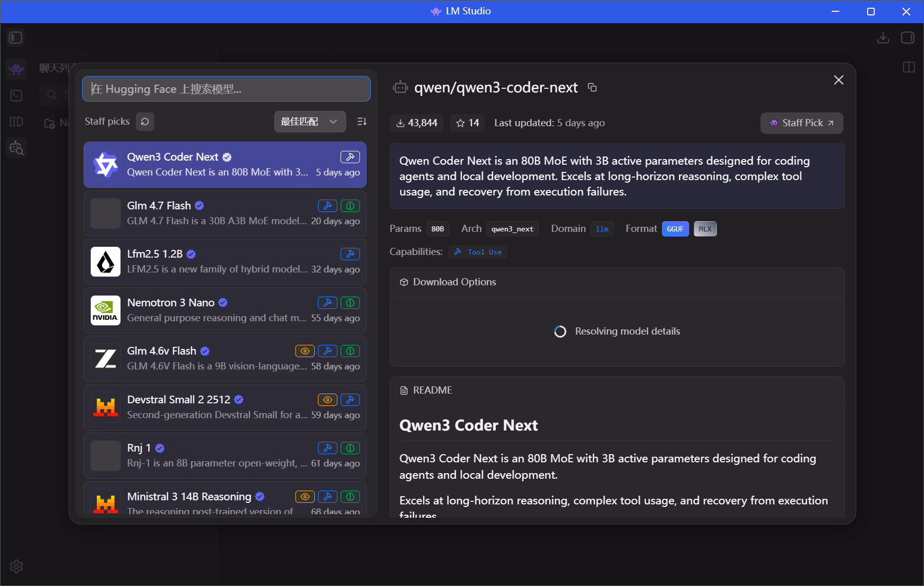This screenshot has height=586, width=924.
Task: Open the Staff Pick link button
Action: point(801,123)
